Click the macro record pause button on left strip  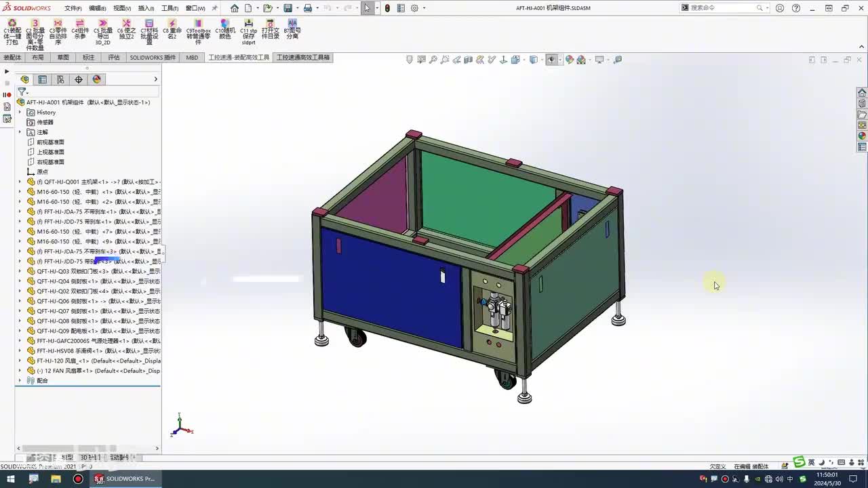coord(7,95)
